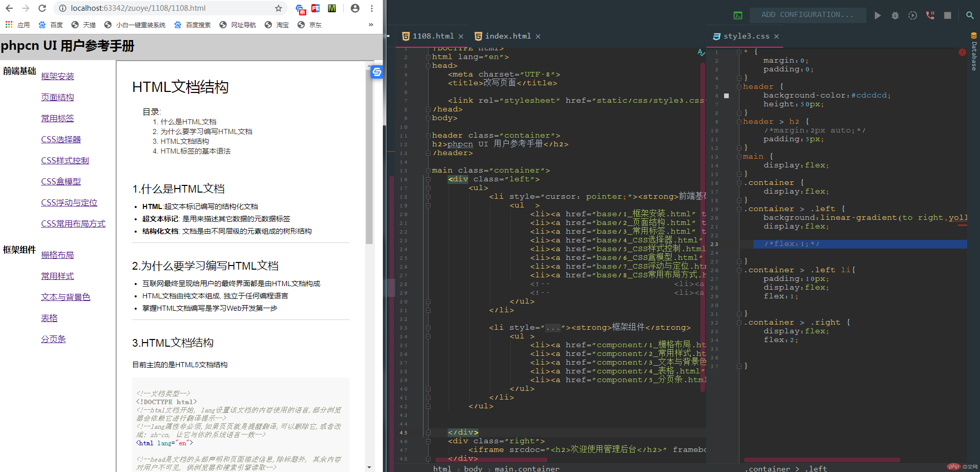This screenshot has height=472, width=980.
Task: Open the IDE terminal icon
Action: click(738, 15)
